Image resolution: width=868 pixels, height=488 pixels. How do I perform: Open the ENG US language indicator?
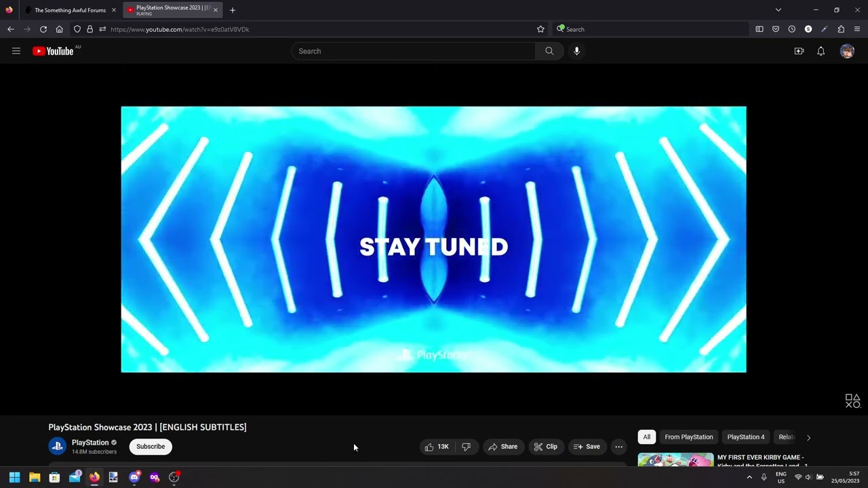(781, 477)
